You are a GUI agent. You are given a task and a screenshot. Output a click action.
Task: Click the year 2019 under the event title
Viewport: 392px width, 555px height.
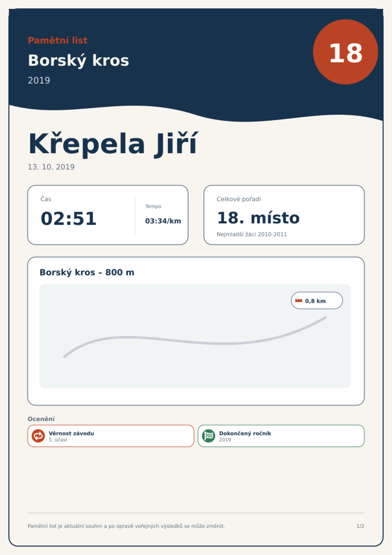39,81
